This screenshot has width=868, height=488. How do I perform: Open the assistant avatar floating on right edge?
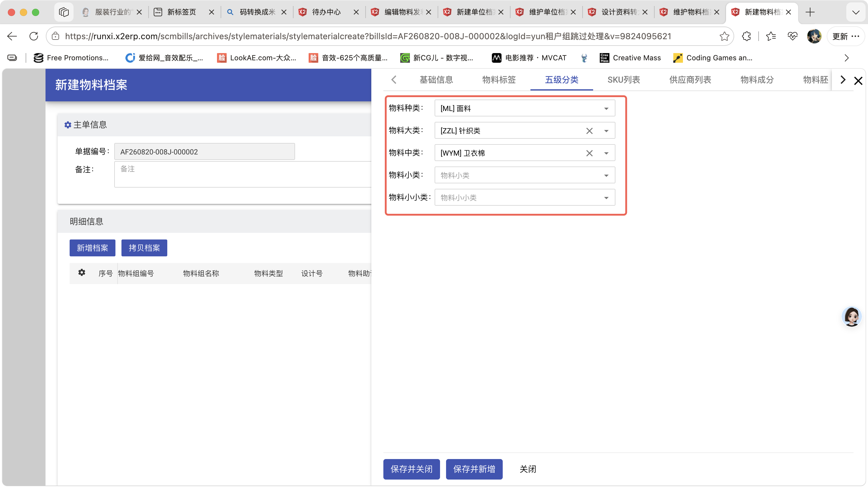(x=851, y=316)
